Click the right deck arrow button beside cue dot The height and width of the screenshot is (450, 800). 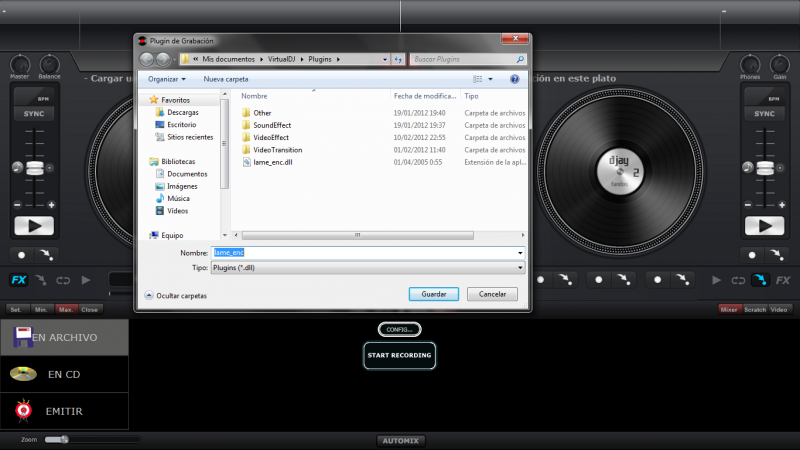pos(777,255)
